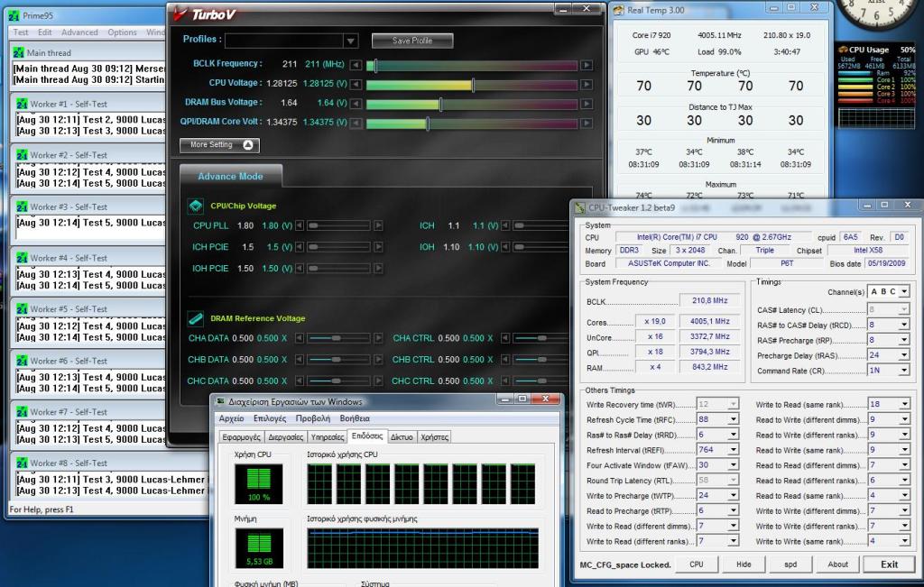Viewport: 924px width, 587px height.
Task: Click the Worker #8 Self-Test window icon
Action: (22, 463)
